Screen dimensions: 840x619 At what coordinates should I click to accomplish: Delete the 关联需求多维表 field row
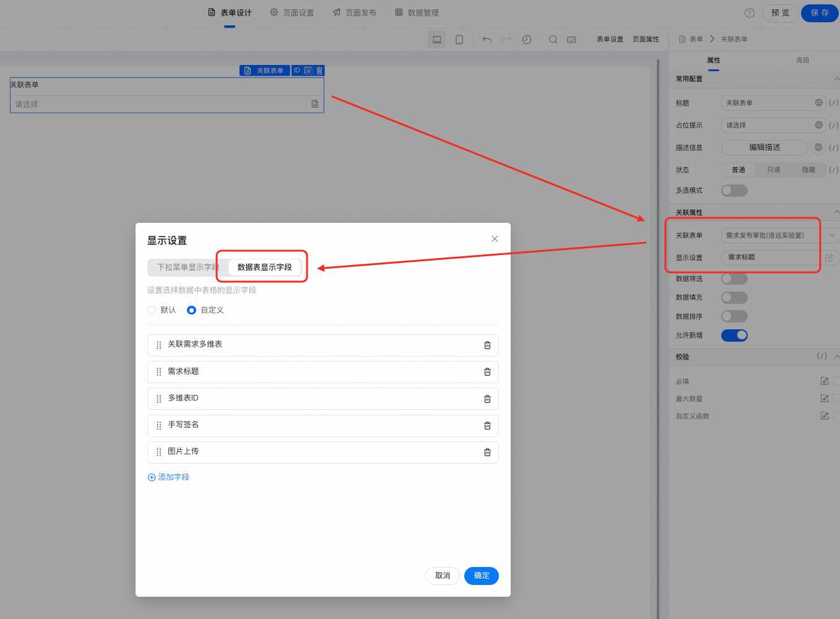(x=487, y=345)
